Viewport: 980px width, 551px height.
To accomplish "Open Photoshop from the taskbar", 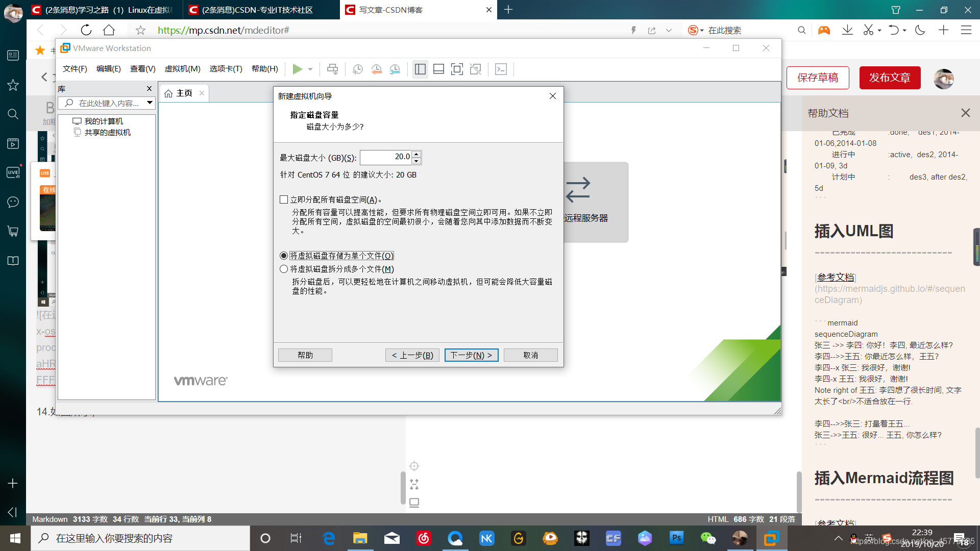I will point(676,538).
